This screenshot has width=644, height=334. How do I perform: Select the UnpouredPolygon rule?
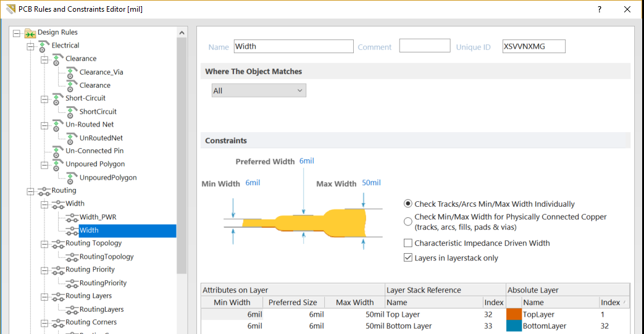[x=108, y=177]
